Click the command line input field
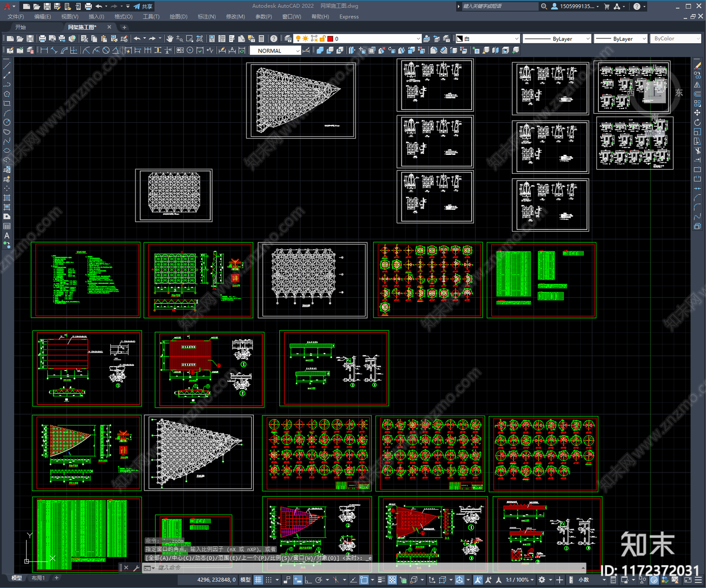The width and height of the screenshot is (706, 588). coord(371,568)
